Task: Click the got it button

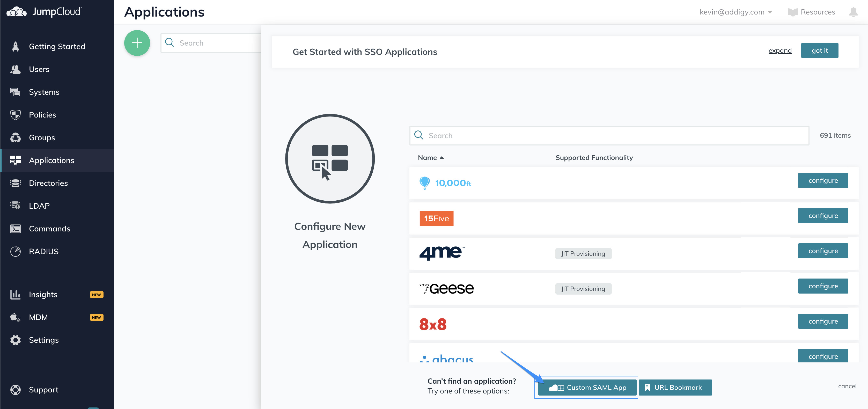Action: (x=820, y=50)
